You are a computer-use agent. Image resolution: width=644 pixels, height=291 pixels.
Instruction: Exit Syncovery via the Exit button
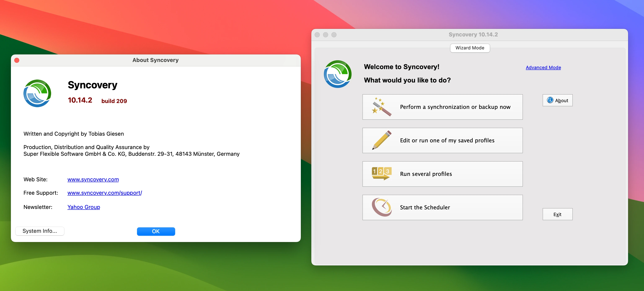(x=557, y=214)
